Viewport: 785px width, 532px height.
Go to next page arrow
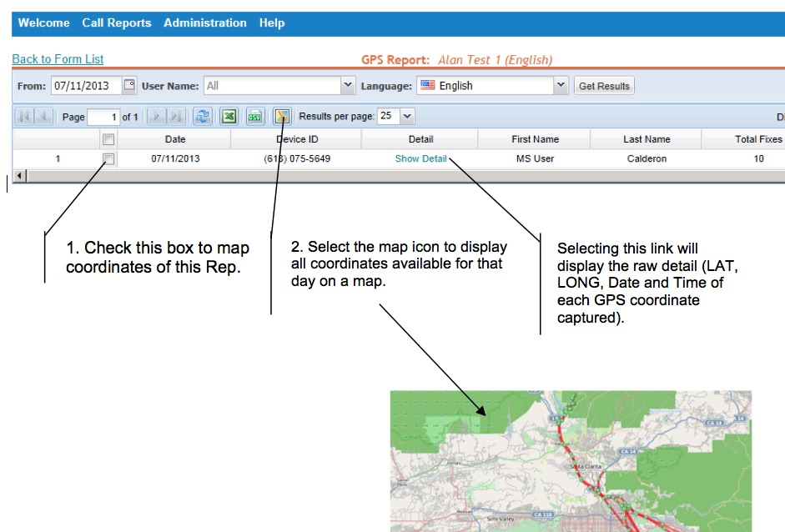point(156,117)
